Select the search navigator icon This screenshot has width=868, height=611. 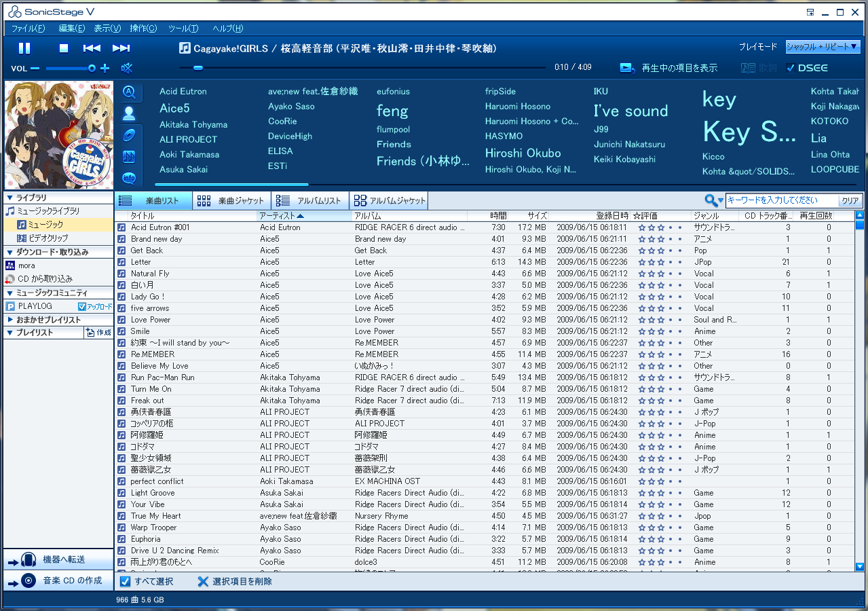coord(129,92)
